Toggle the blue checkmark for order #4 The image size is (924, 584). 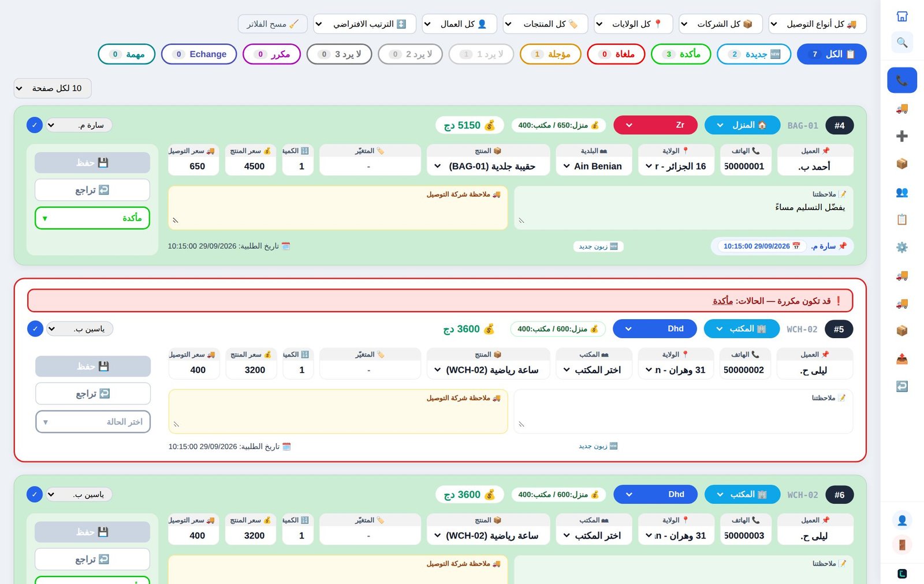click(x=35, y=125)
